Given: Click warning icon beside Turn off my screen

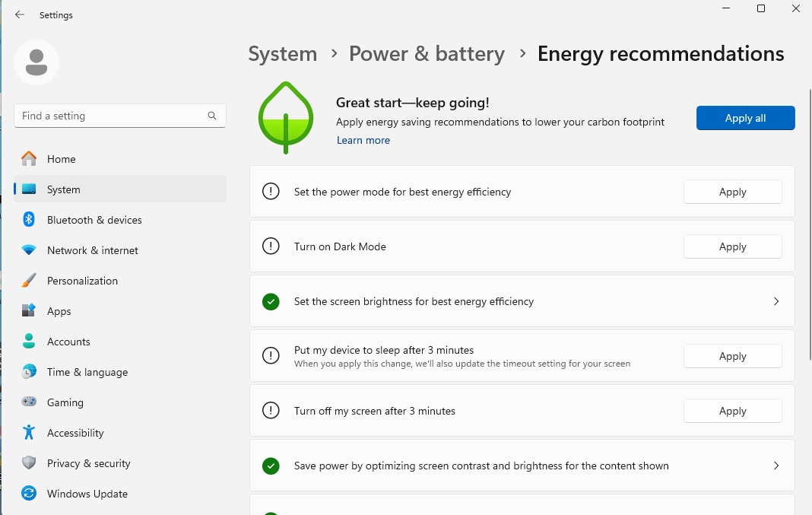Looking at the screenshot, I should pos(271,410).
